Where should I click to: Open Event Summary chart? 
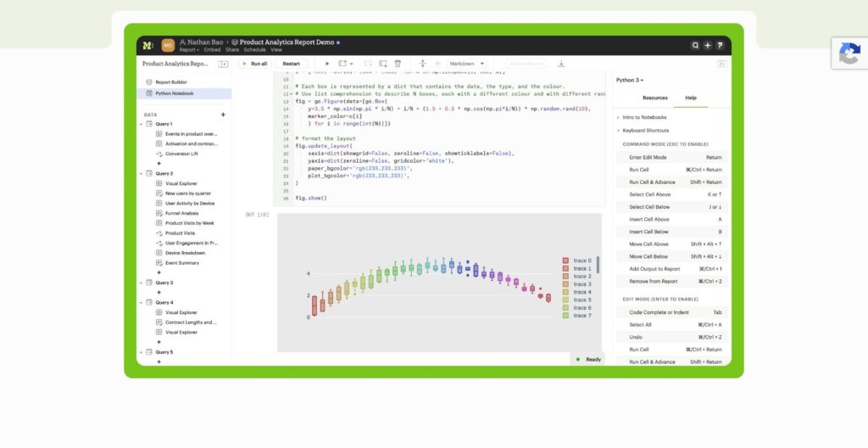click(182, 263)
